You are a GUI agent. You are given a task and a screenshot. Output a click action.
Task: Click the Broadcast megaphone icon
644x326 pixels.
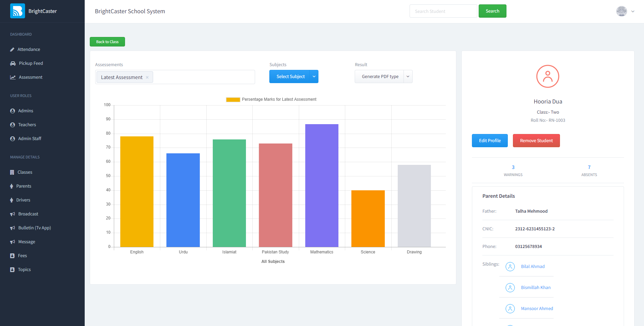pyautogui.click(x=13, y=214)
